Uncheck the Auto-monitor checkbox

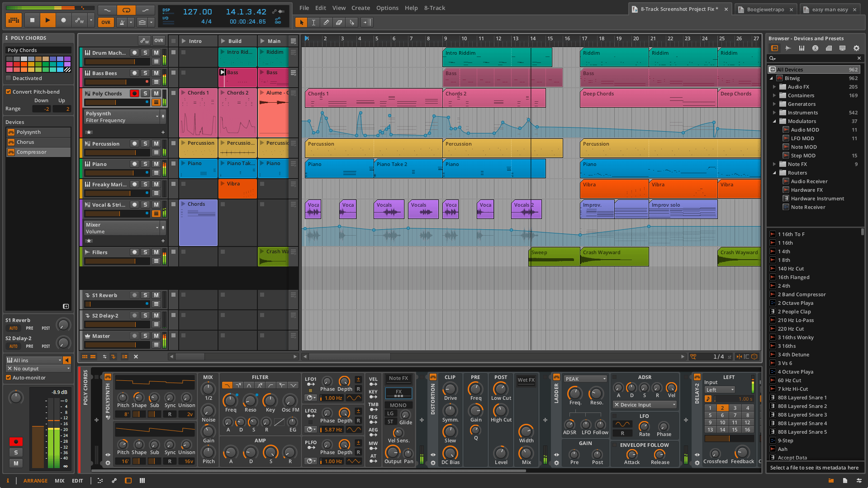tap(8, 378)
